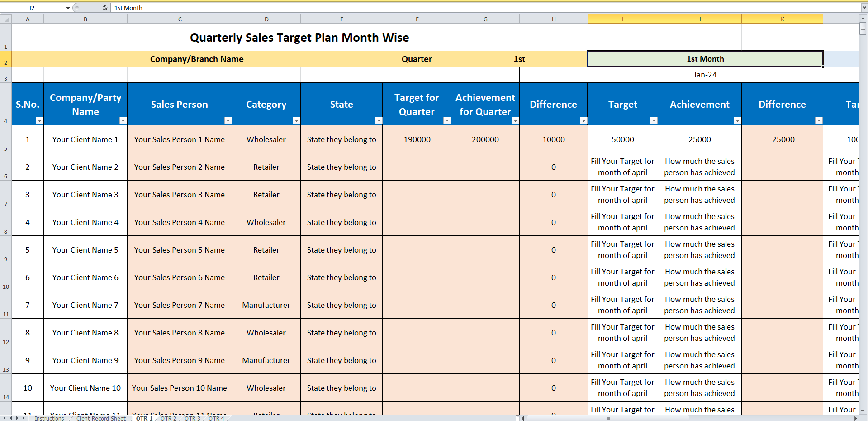Open filter dropdown for Sales Person

point(228,120)
